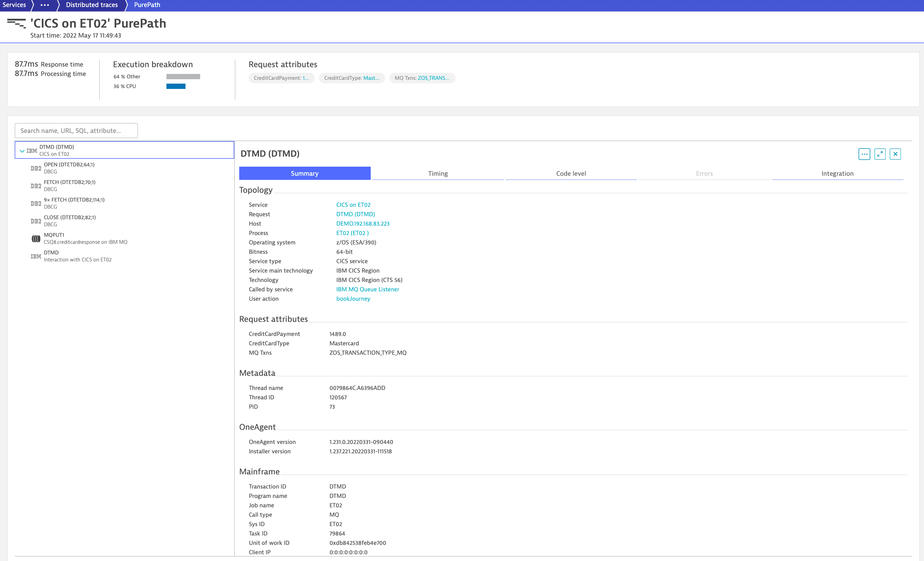Click DB2 icon of 9× FETCH row
This screenshot has width=924, height=561.
coord(36,204)
